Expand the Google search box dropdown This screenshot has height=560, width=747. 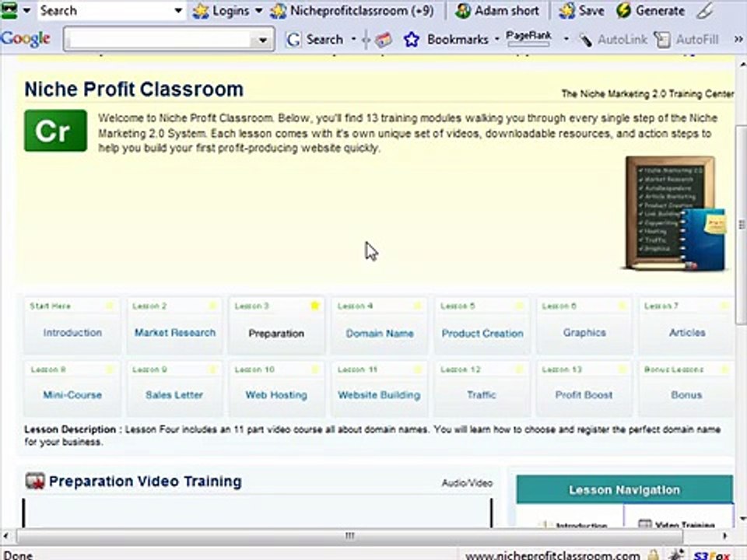coord(263,40)
